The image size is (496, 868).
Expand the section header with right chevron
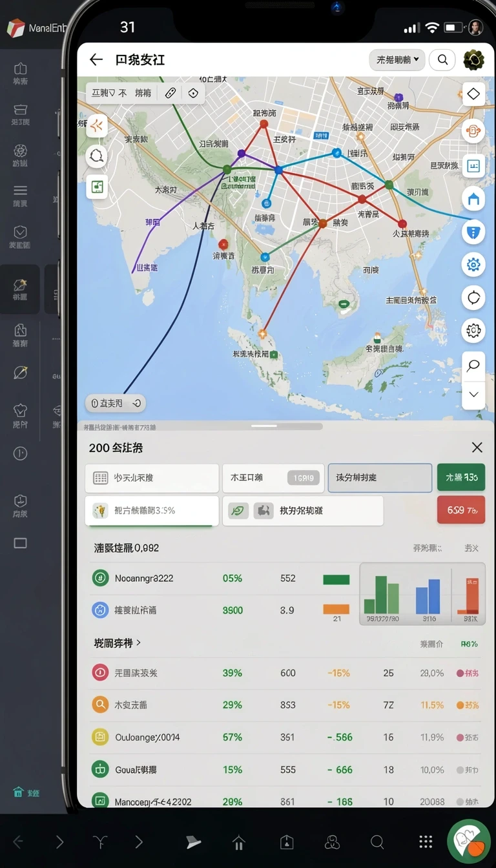coord(118,643)
